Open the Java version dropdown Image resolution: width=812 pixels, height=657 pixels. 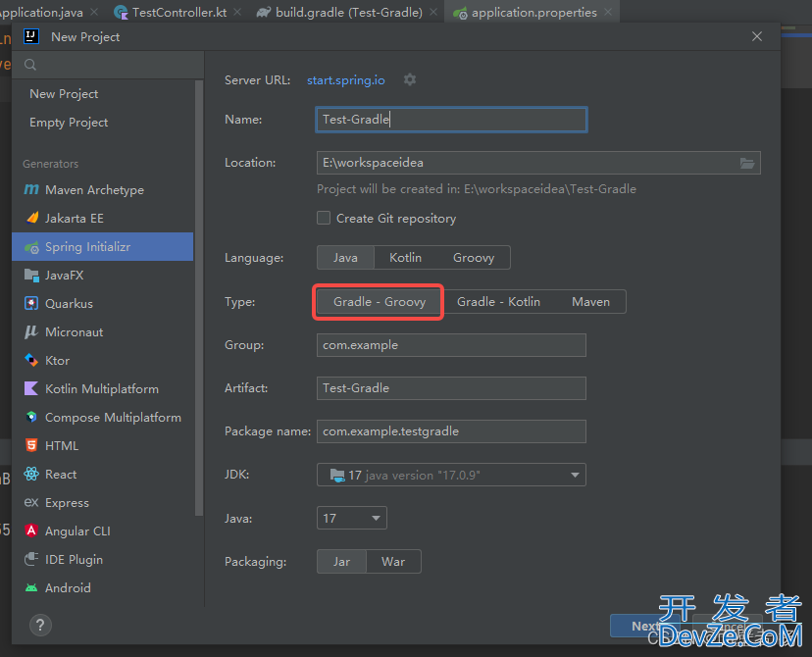point(352,518)
